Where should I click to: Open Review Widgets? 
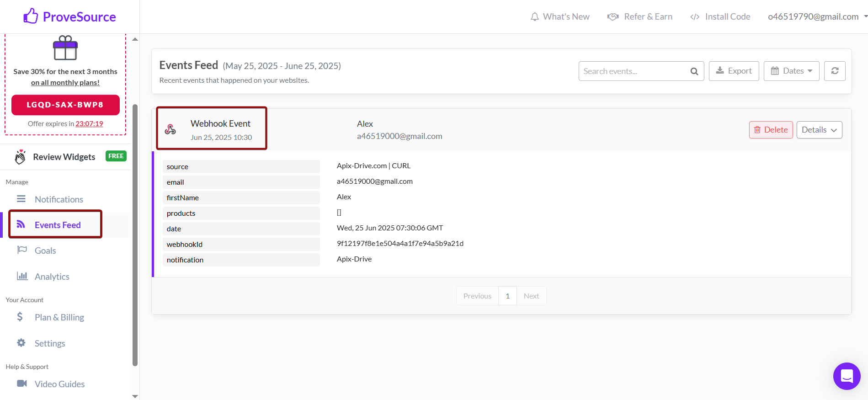[64, 157]
